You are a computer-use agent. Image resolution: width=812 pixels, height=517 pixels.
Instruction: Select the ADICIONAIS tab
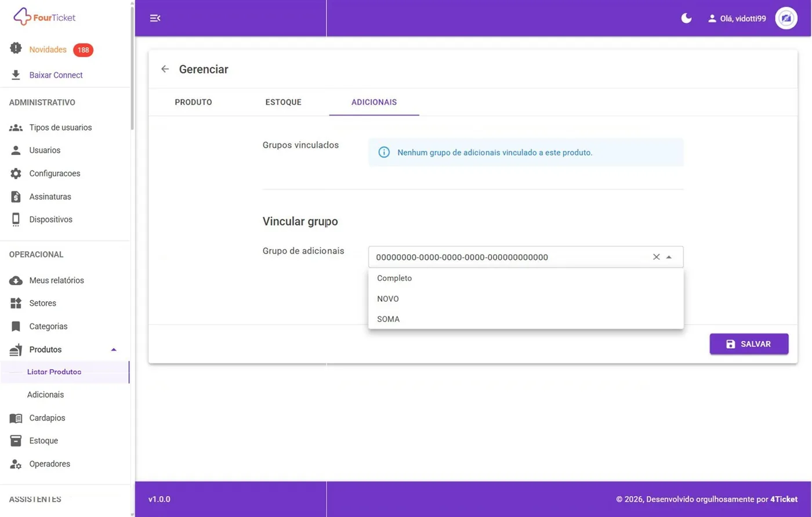(x=374, y=102)
